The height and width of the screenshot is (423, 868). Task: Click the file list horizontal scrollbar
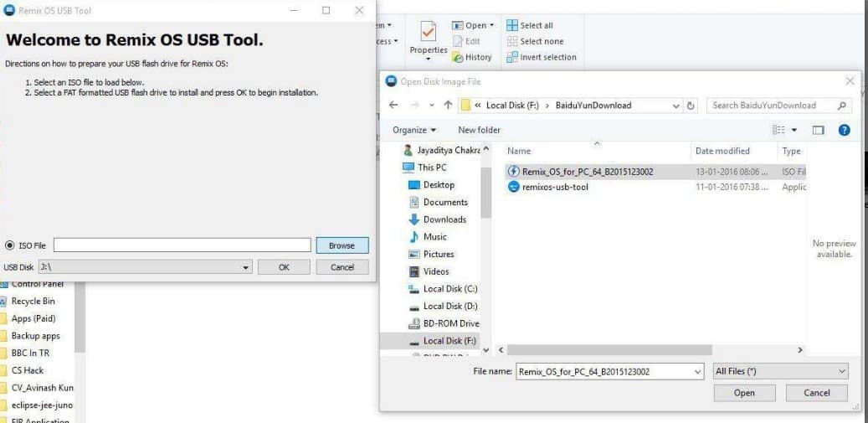tap(609, 350)
